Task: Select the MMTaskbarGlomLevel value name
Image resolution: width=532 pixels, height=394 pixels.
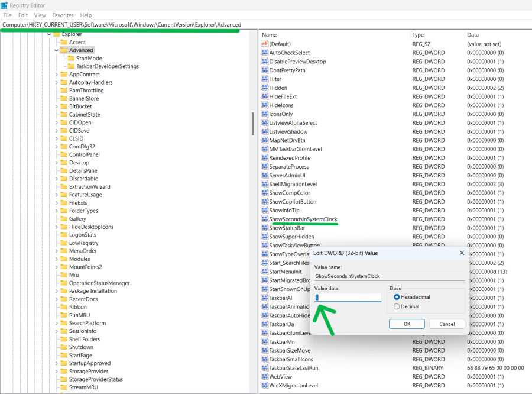Action: coord(296,149)
